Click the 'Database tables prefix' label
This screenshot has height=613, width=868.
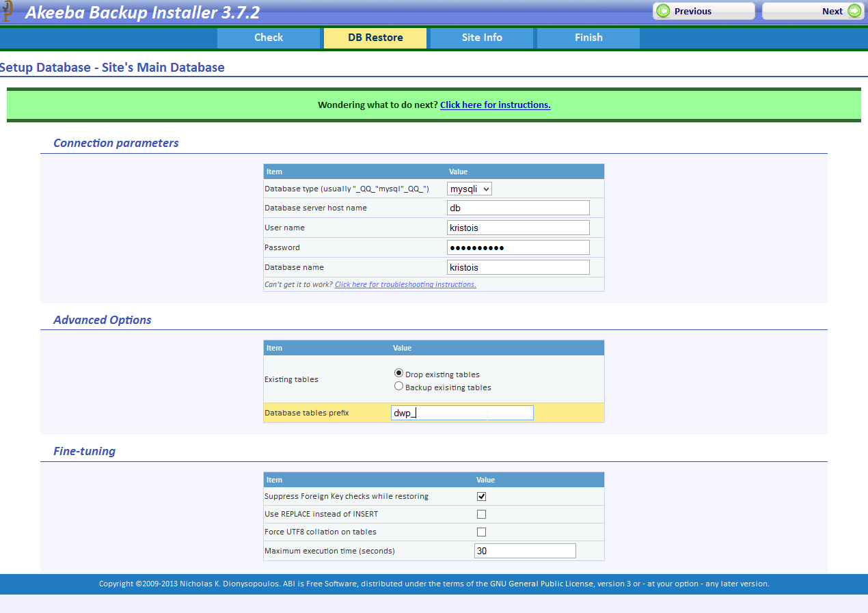pyautogui.click(x=307, y=413)
